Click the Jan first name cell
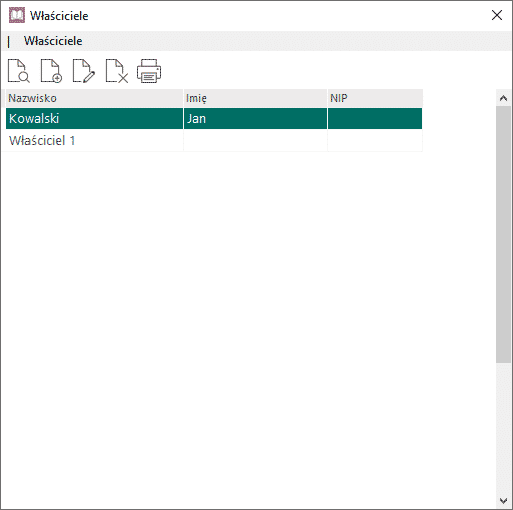Viewport: 513px width, 510px height. pos(255,118)
